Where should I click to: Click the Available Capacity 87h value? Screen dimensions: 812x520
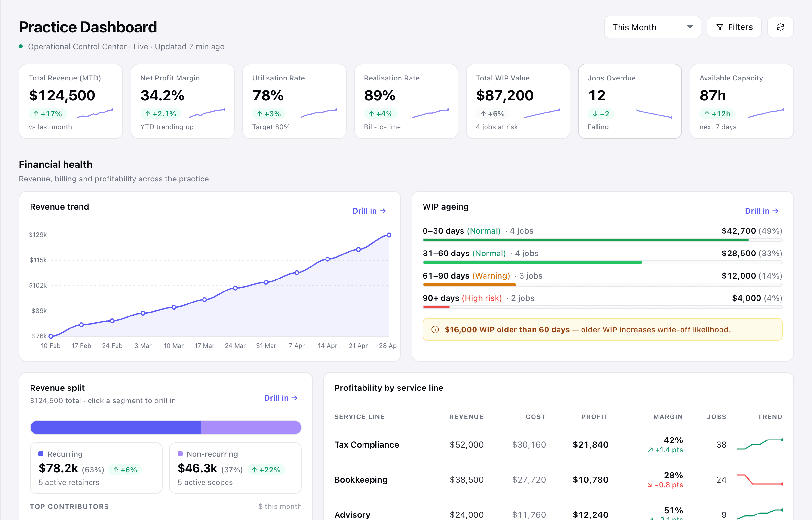click(712, 95)
